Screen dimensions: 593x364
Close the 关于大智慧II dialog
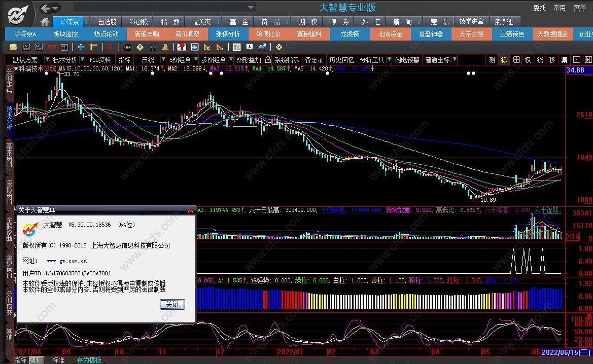pyautogui.click(x=190, y=210)
